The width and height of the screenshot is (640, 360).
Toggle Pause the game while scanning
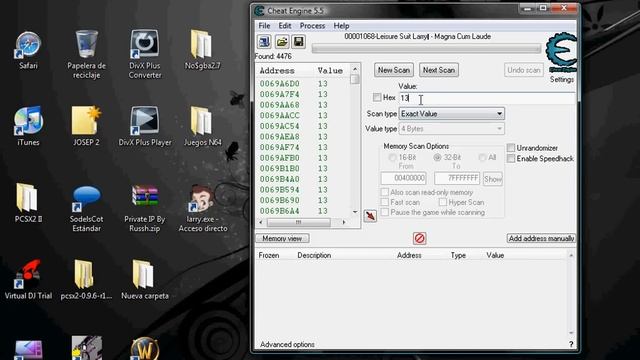click(x=384, y=212)
